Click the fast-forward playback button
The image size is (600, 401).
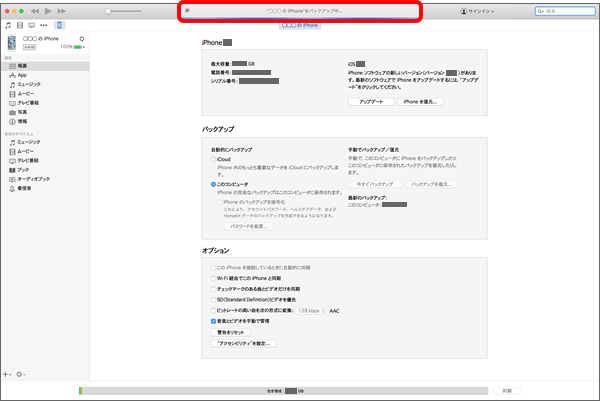61,11
